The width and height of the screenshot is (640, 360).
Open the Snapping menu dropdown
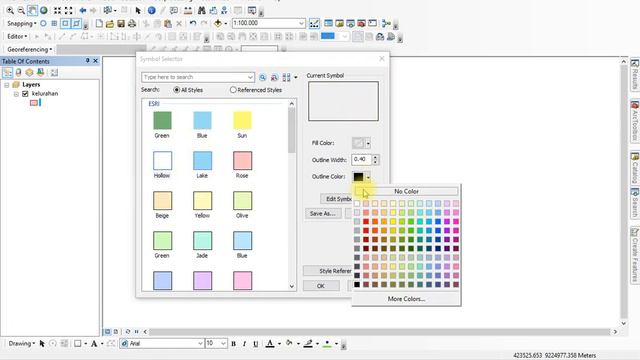[22, 24]
